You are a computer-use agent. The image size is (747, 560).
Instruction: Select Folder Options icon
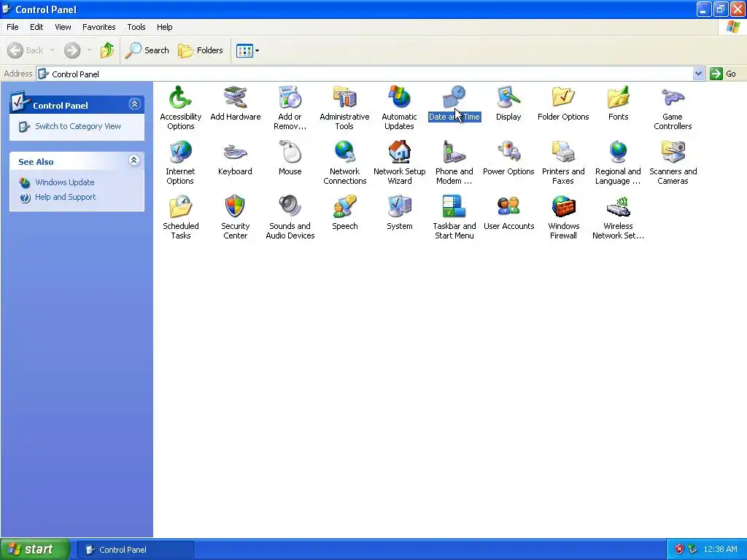pyautogui.click(x=563, y=98)
